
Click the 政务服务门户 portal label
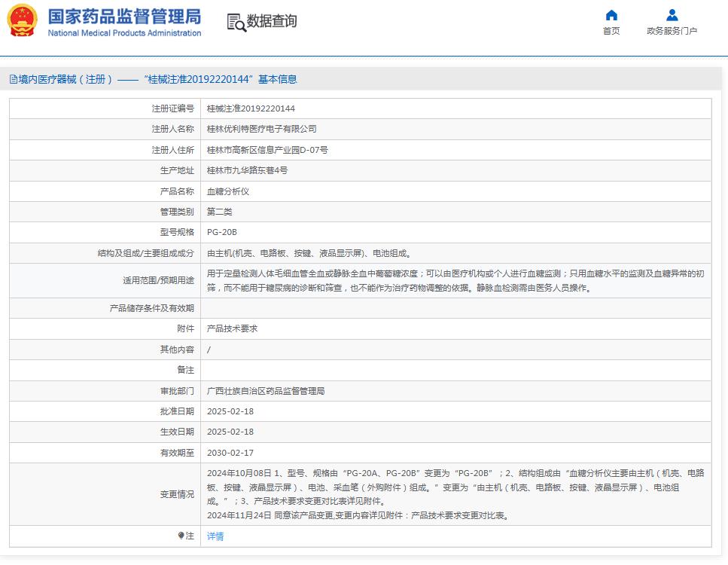click(672, 31)
